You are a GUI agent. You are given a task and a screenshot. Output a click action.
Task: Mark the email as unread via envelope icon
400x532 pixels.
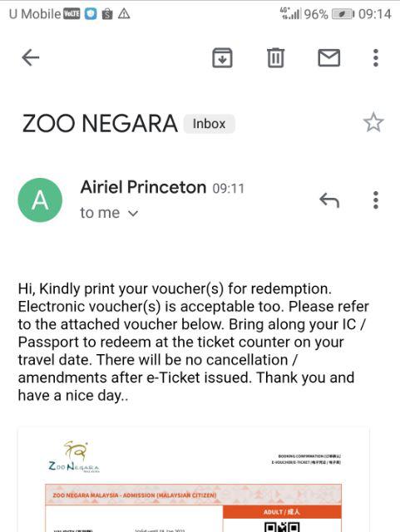tap(328, 57)
